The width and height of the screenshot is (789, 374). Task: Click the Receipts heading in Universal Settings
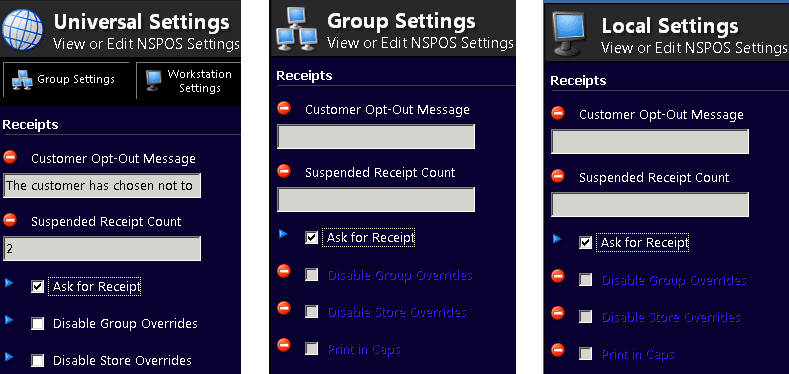click(30, 125)
